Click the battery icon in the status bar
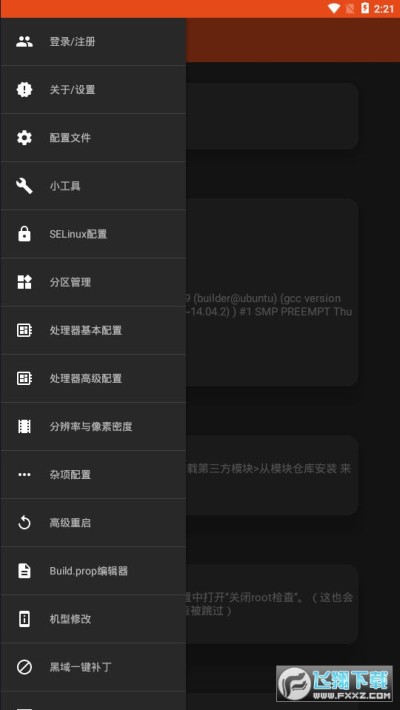The height and width of the screenshot is (710, 400). 365,8
